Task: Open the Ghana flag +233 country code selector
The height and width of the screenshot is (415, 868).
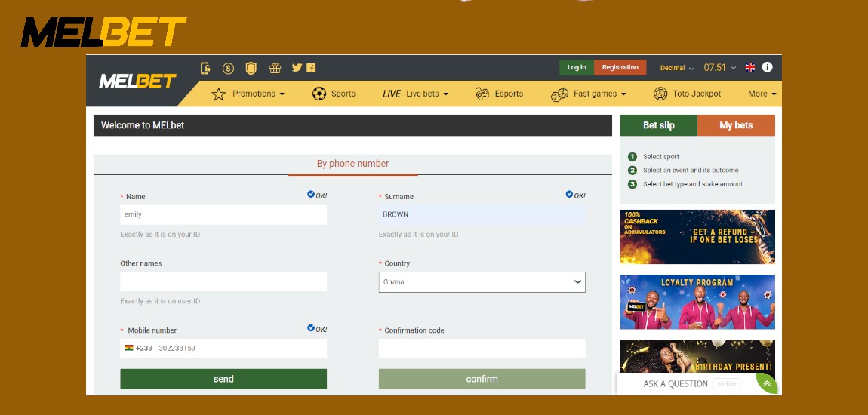Action: 138,349
